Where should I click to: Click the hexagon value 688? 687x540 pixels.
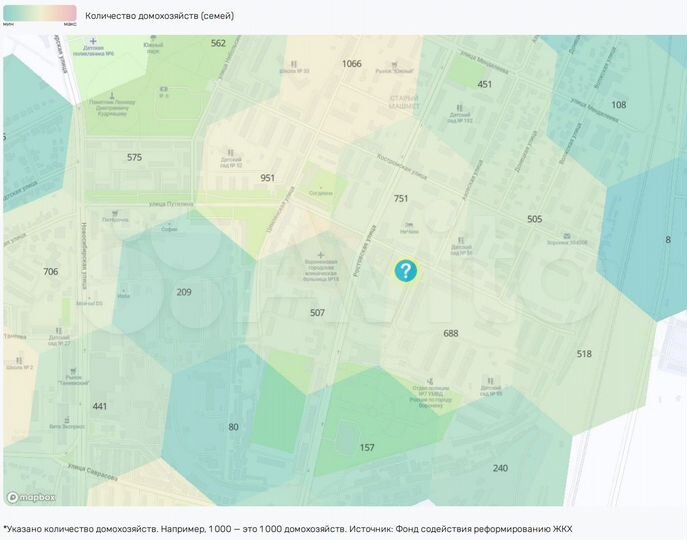click(x=450, y=334)
